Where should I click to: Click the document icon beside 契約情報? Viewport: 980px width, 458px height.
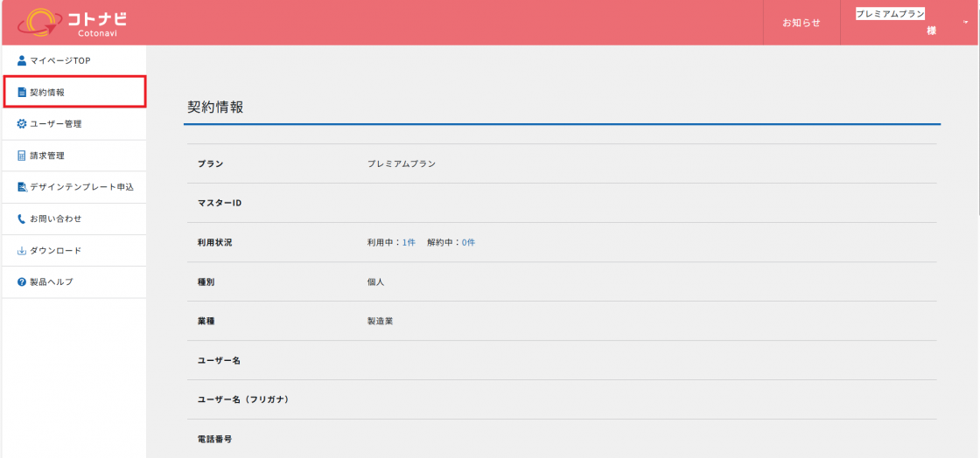[x=22, y=93]
